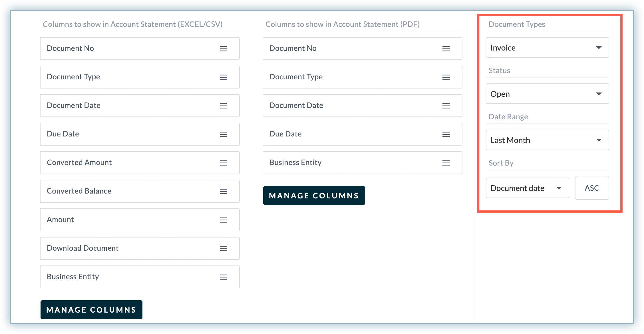The height and width of the screenshot is (334, 644).
Task: Click drag handle icon for Converted Balance
Action: click(223, 192)
